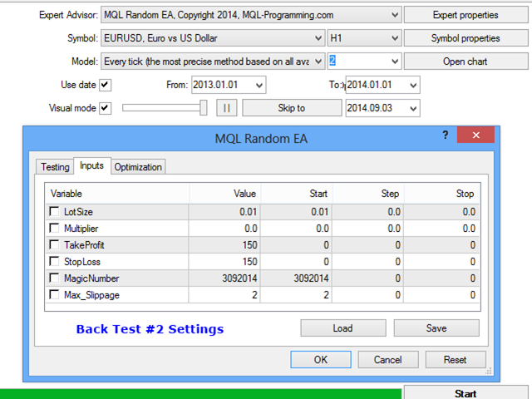Select the Inputs tab
The image size is (532, 399).
click(x=92, y=165)
